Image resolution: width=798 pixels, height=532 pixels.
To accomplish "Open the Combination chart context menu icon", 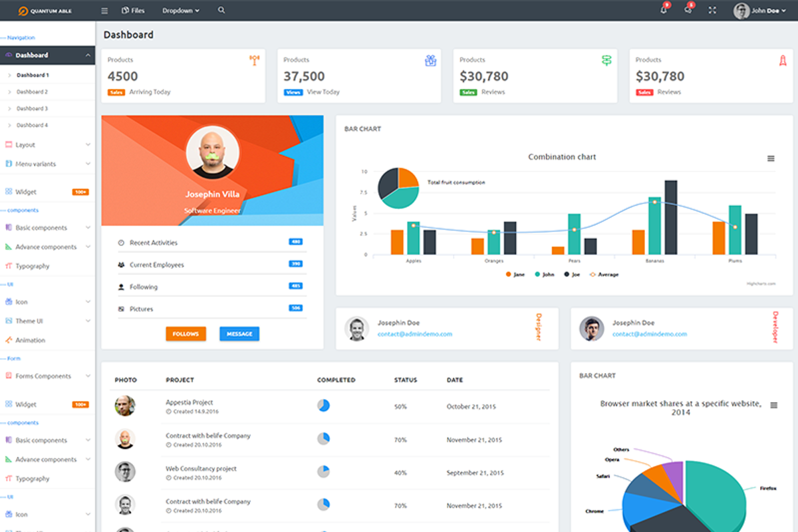I will (771, 158).
